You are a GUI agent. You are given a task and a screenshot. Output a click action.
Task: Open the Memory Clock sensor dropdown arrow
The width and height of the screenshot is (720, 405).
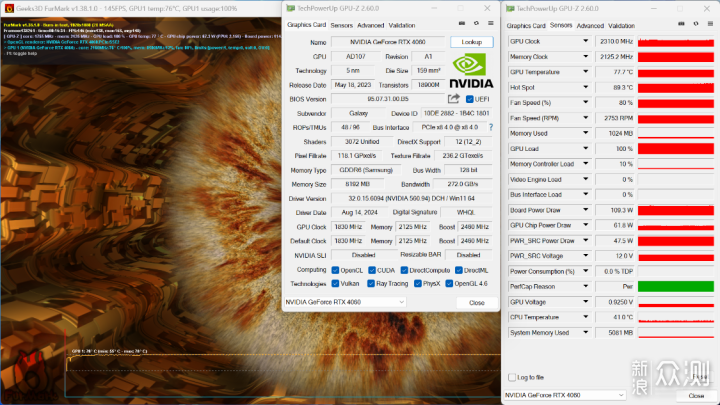tap(585, 56)
